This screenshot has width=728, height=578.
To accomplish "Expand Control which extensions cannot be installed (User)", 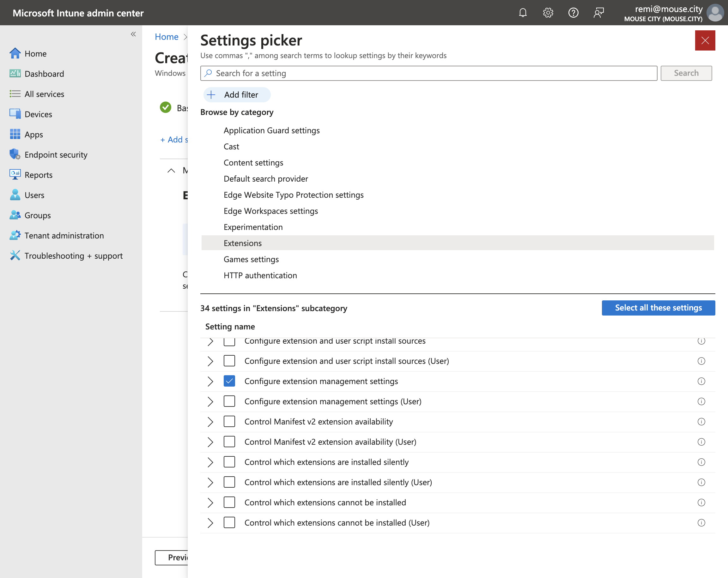I will click(x=210, y=523).
